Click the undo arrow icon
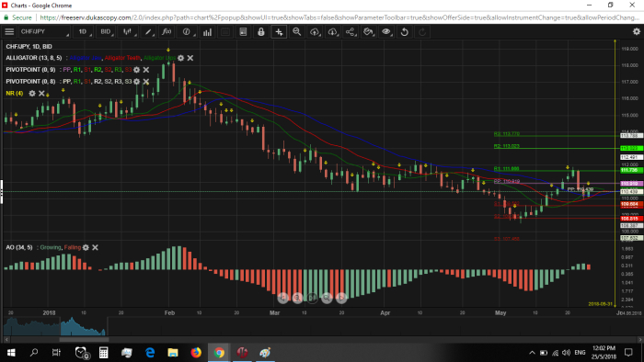The height and width of the screenshot is (362, 644). pos(404,31)
